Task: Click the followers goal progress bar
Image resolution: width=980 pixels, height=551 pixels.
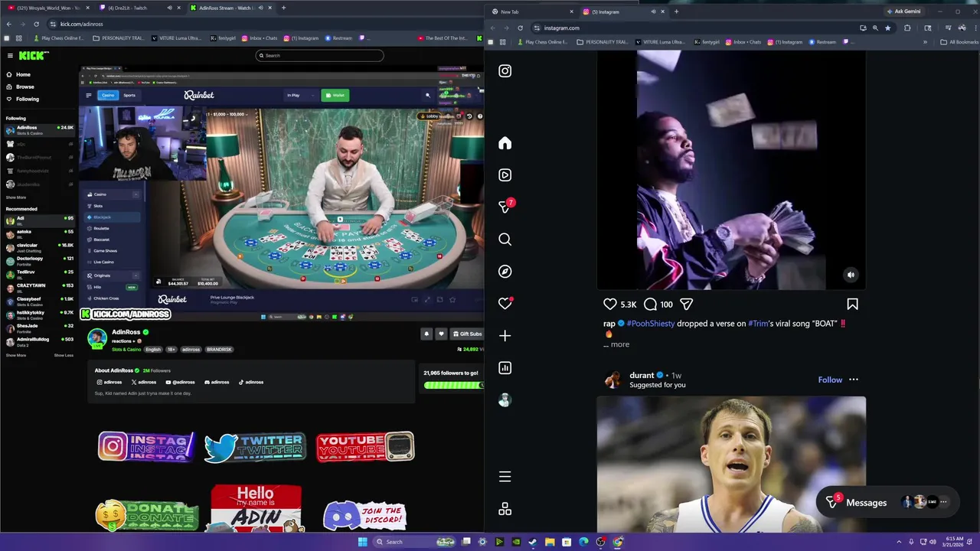Action: click(x=453, y=385)
